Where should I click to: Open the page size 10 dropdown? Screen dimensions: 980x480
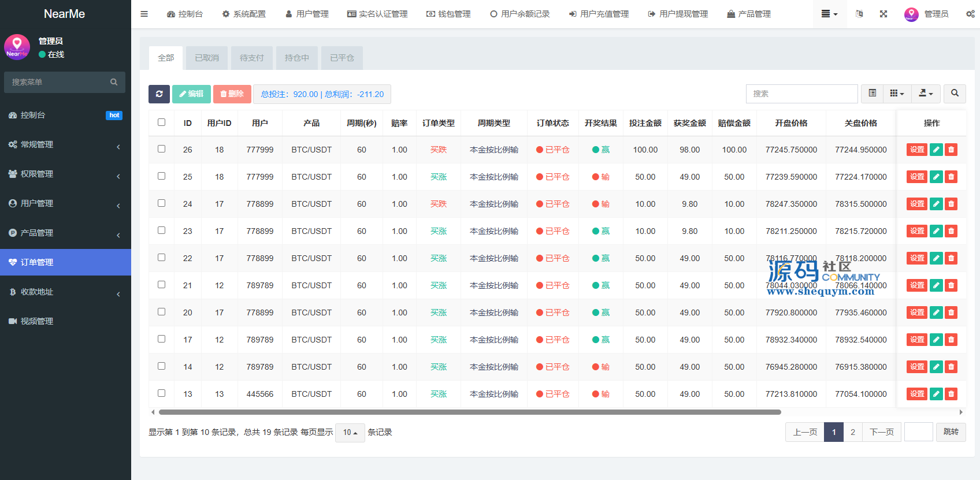click(350, 433)
